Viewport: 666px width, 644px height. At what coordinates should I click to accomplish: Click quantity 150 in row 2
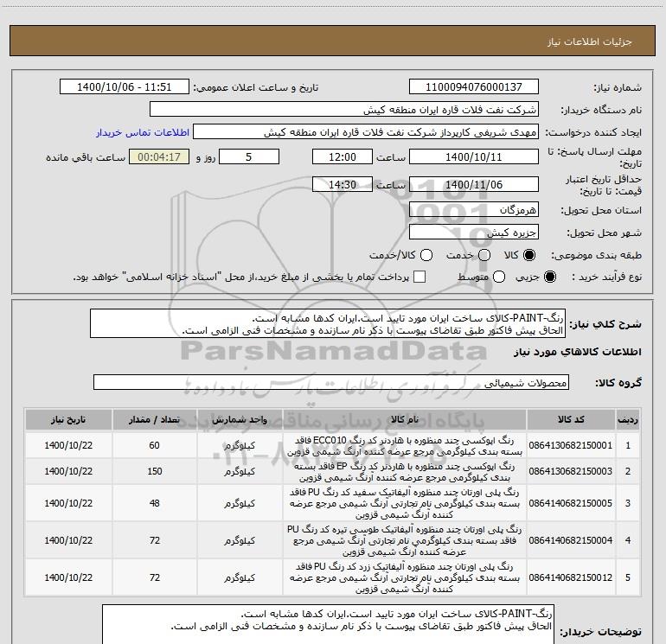pyautogui.click(x=155, y=471)
